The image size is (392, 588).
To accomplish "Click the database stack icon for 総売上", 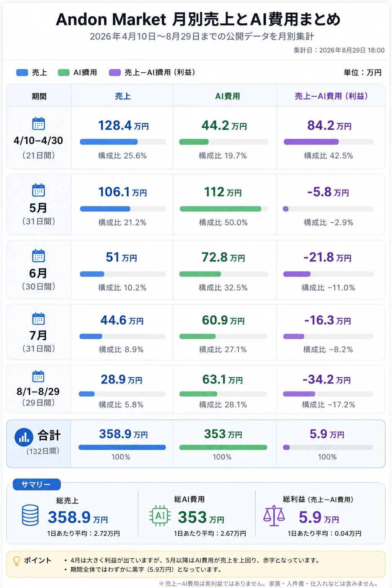I will [x=30, y=515].
